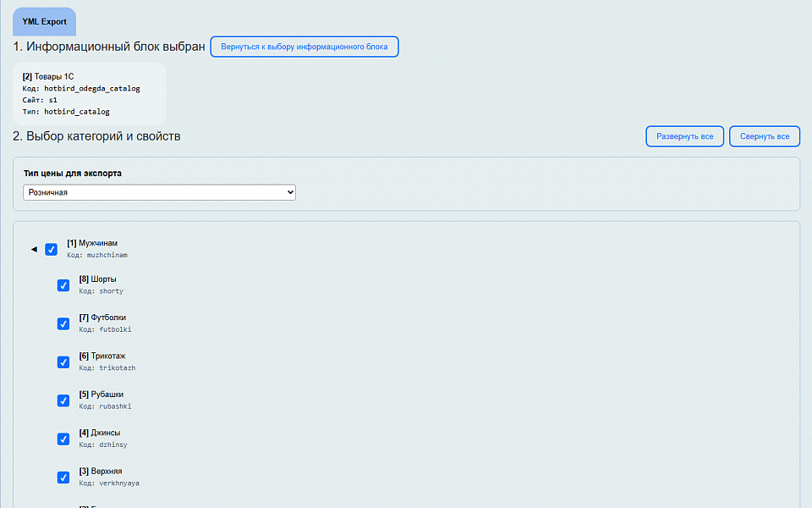Screen dimensions: 812x508
Task: Click the Шорты category label
Action: (98, 279)
